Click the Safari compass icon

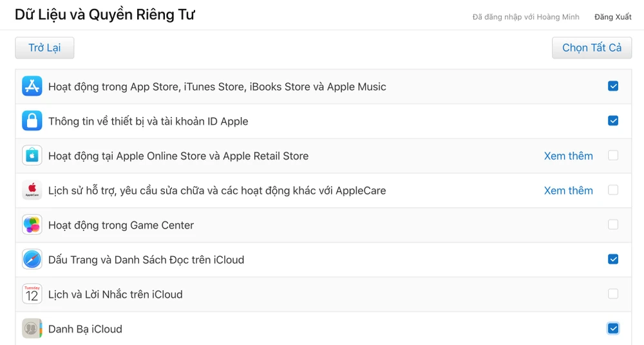(x=32, y=260)
